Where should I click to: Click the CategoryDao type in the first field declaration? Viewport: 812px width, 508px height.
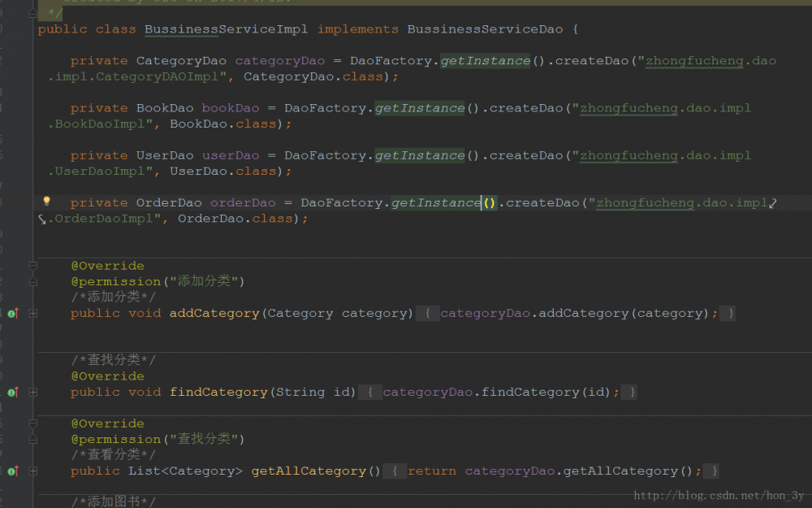pos(181,61)
